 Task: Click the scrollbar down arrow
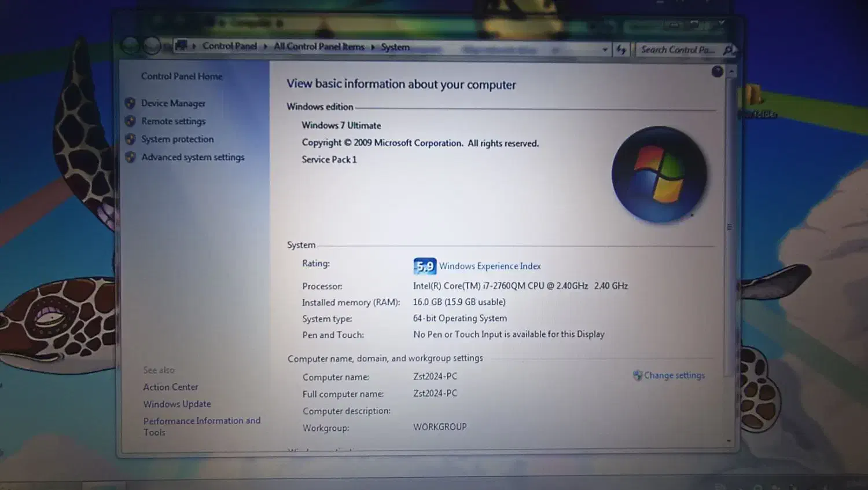[729, 441]
